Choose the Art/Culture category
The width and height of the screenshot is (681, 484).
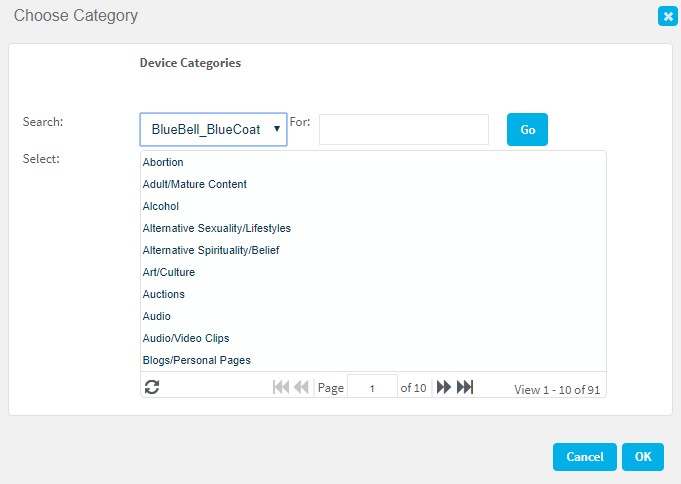(169, 272)
